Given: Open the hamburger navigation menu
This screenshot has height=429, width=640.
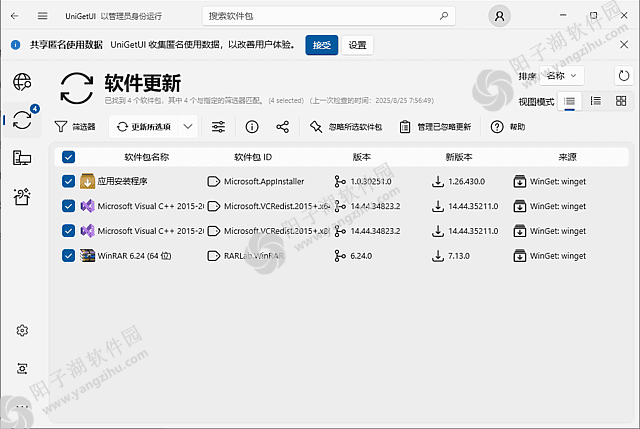Looking at the screenshot, I should (42, 16).
